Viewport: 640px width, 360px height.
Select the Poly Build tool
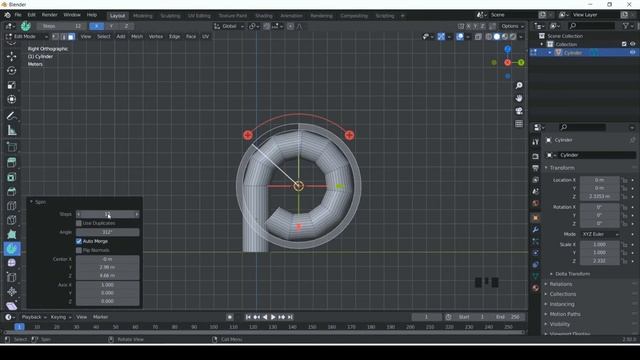pyautogui.click(x=11, y=234)
